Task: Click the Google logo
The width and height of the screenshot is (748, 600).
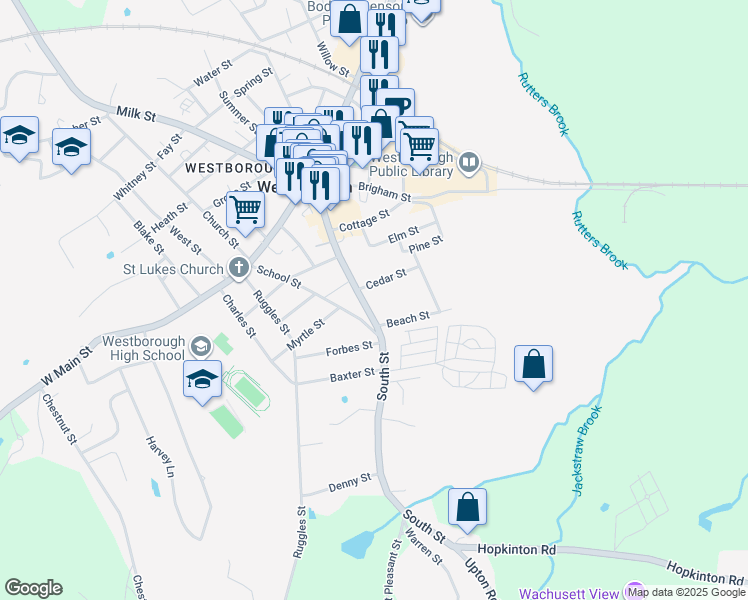Action: tap(33, 588)
